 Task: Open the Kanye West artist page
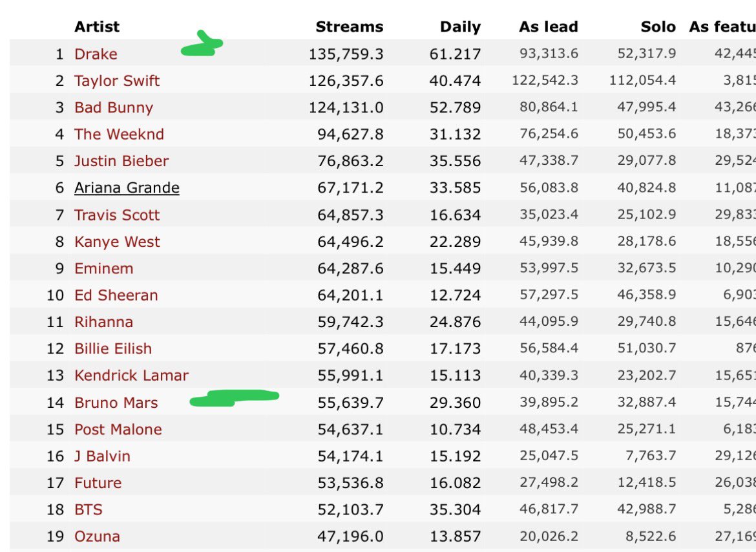click(117, 242)
